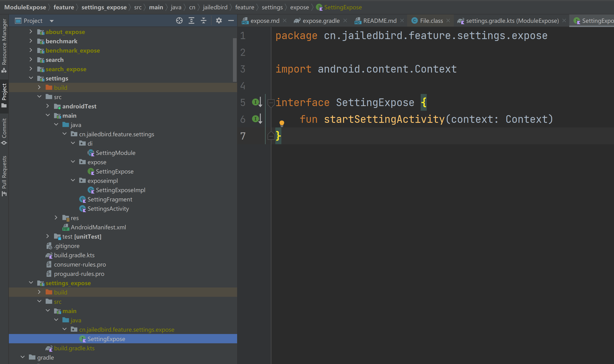614x364 pixels.
Task: Click the yellow lightbulb intention icon
Action: click(x=282, y=123)
